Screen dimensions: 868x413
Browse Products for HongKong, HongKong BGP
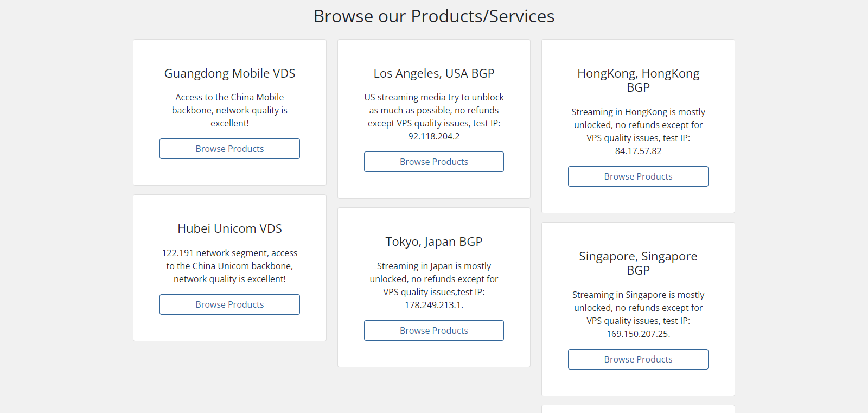[638, 176]
